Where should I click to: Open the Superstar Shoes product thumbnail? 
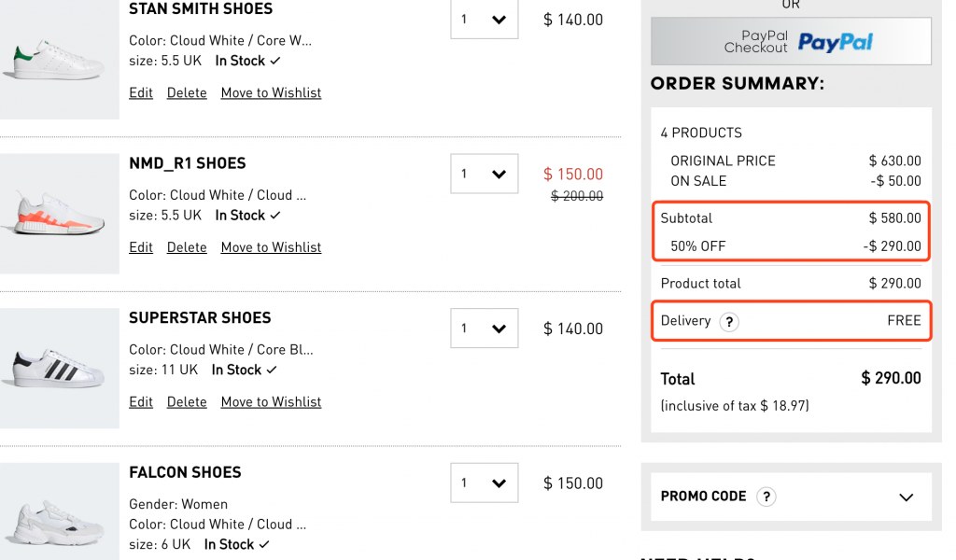click(59, 369)
